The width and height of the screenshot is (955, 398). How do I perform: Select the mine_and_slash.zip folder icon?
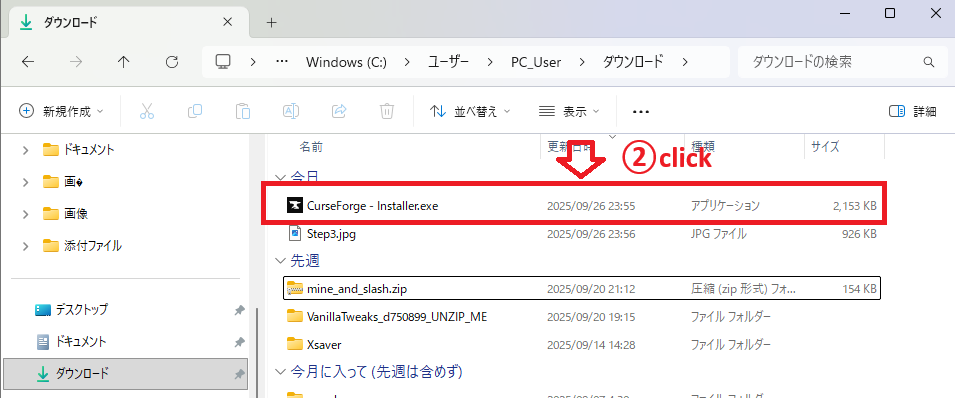coord(294,288)
